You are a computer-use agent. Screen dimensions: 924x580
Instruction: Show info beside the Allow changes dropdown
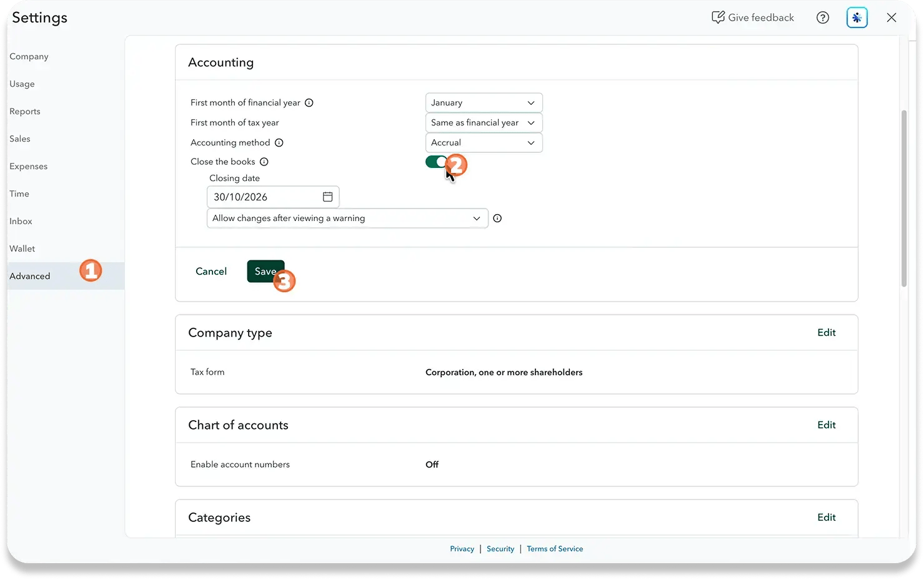click(x=497, y=218)
